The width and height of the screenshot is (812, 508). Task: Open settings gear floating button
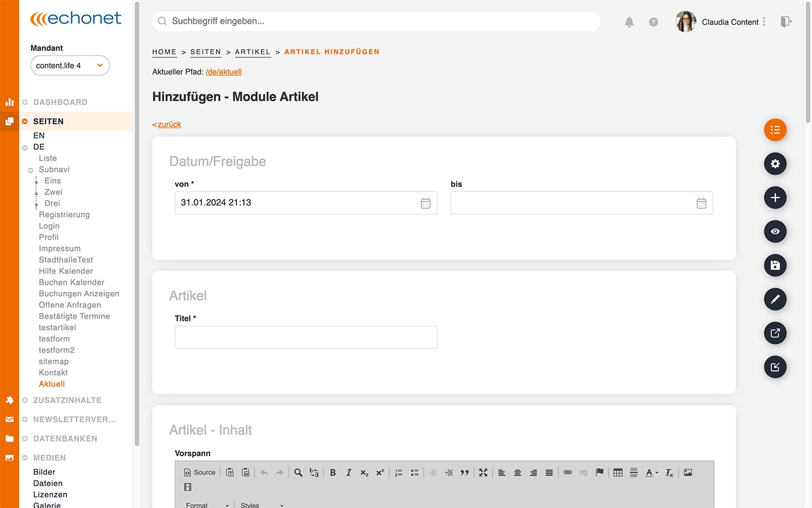coord(775,164)
